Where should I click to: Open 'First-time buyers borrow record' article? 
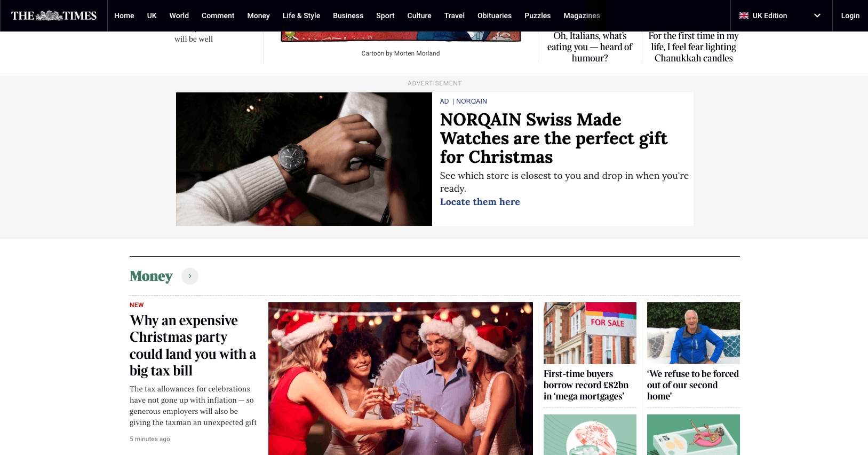pyautogui.click(x=586, y=385)
